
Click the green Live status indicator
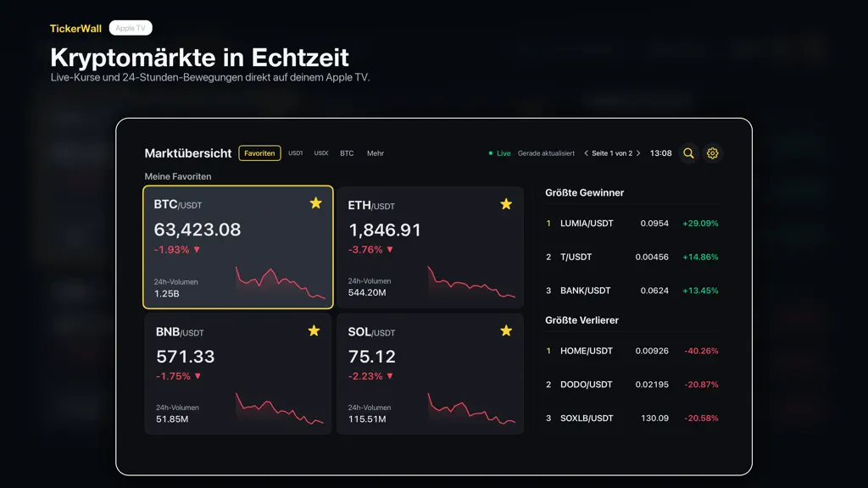(x=499, y=153)
